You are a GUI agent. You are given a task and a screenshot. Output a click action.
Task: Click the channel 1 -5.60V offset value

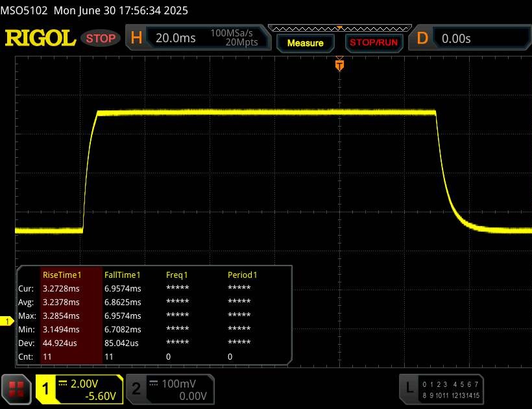[101, 396]
